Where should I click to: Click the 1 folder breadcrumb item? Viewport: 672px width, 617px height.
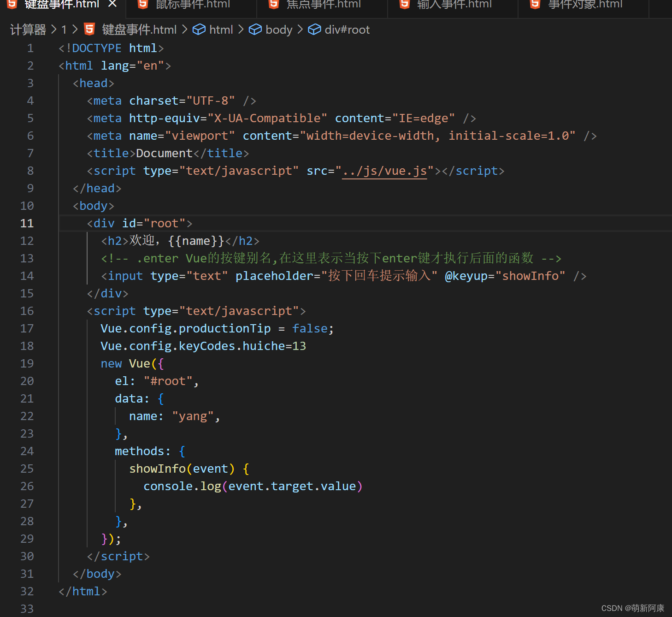(x=64, y=29)
